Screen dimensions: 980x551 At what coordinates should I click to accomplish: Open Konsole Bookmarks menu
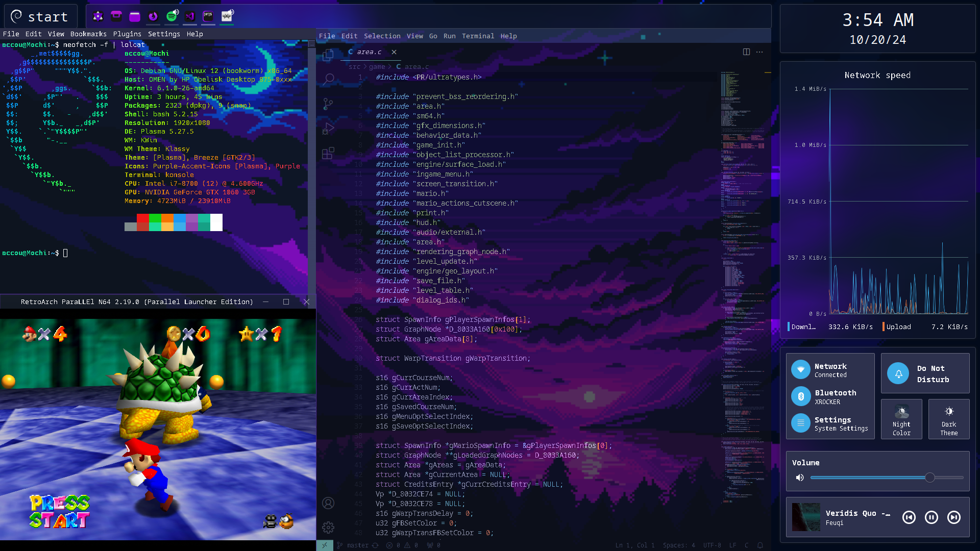click(88, 34)
